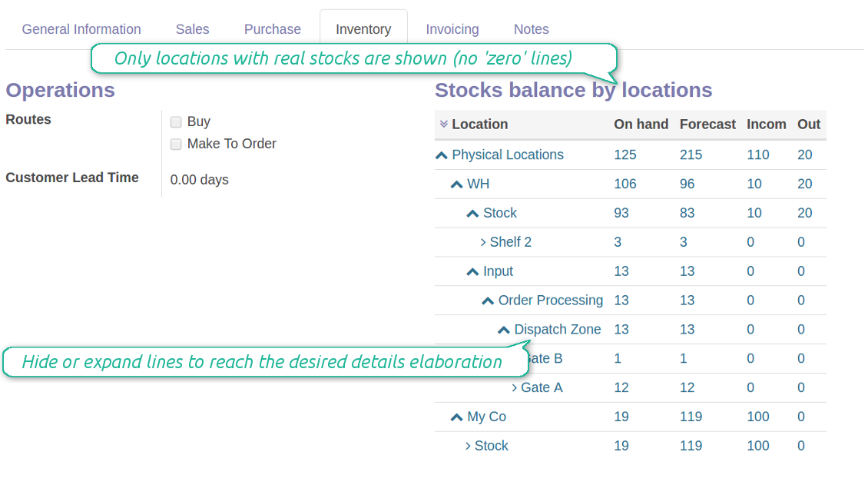
Task: Select My Co Incoming value 100
Action: click(758, 417)
